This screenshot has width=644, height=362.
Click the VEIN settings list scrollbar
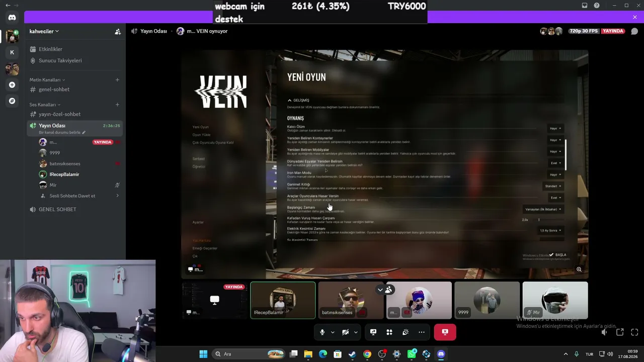tap(566, 155)
